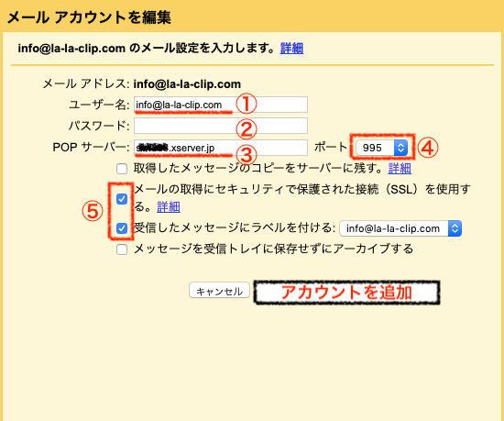Open the ポート 995 port dropdown
Image resolution: width=504 pixels, height=421 pixels.
point(382,148)
